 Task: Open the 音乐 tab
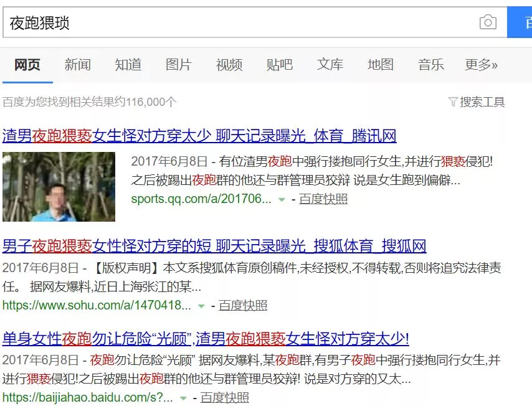[x=431, y=64]
